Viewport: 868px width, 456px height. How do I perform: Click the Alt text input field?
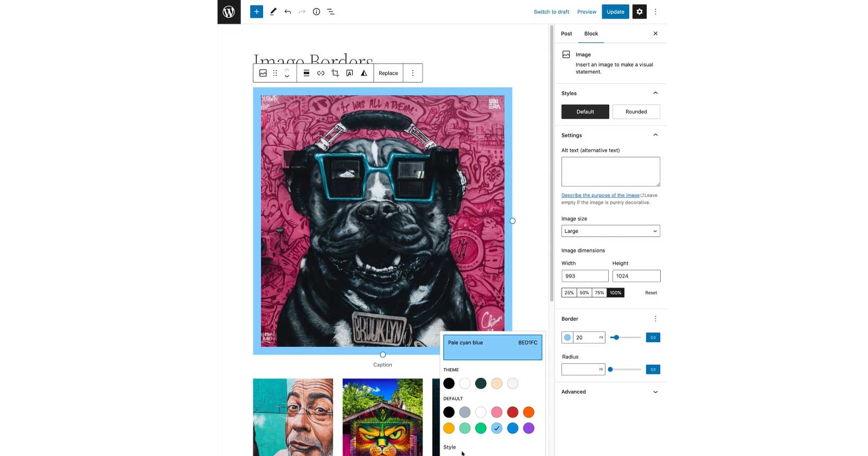[610, 172]
